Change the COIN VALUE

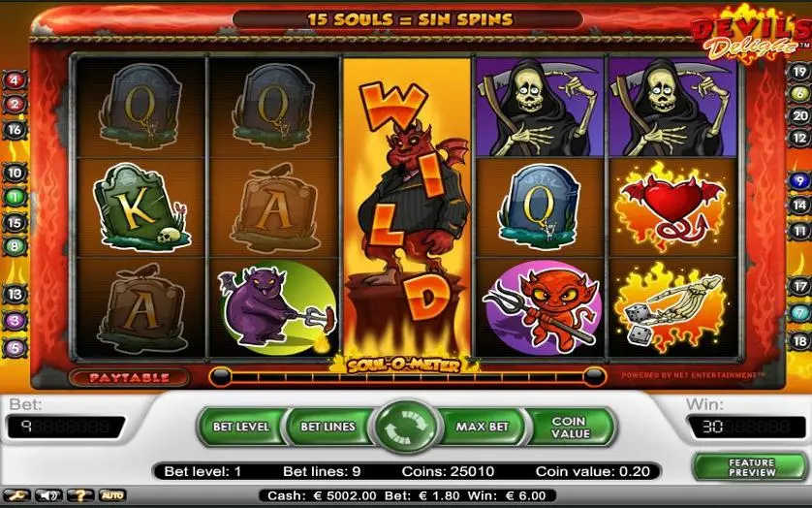(570, 427)
